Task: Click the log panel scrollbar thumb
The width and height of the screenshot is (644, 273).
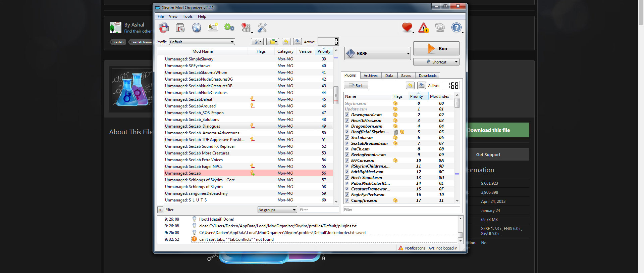Action: click(461, 235)
